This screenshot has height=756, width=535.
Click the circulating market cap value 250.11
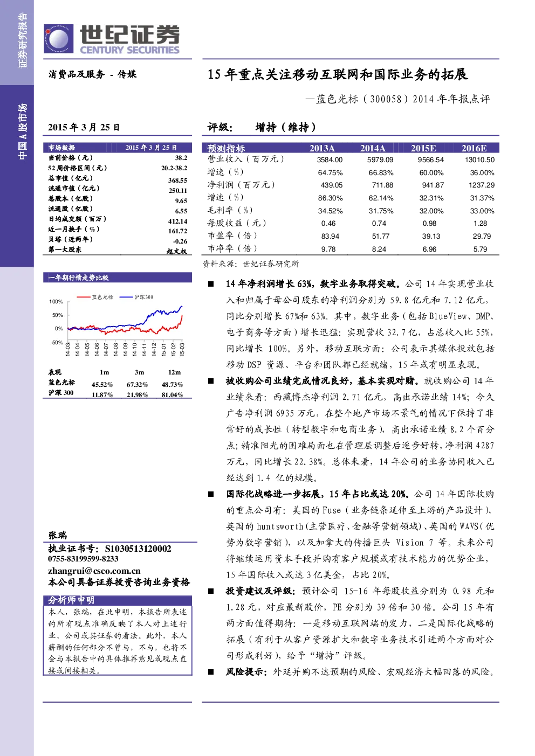coord(178,191)
